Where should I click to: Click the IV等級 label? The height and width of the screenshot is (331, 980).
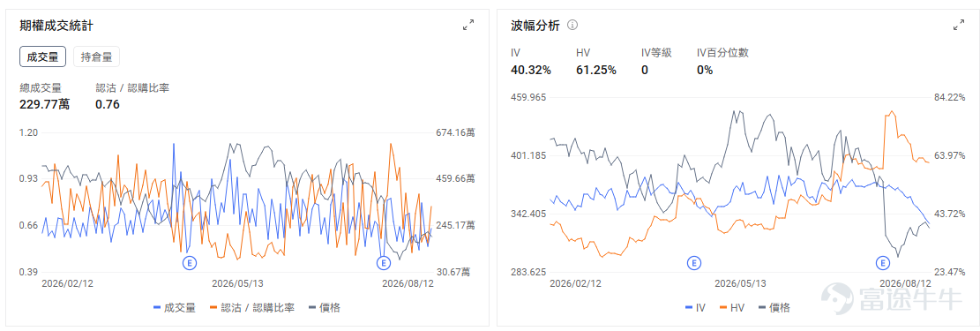[x=656, y=53]
